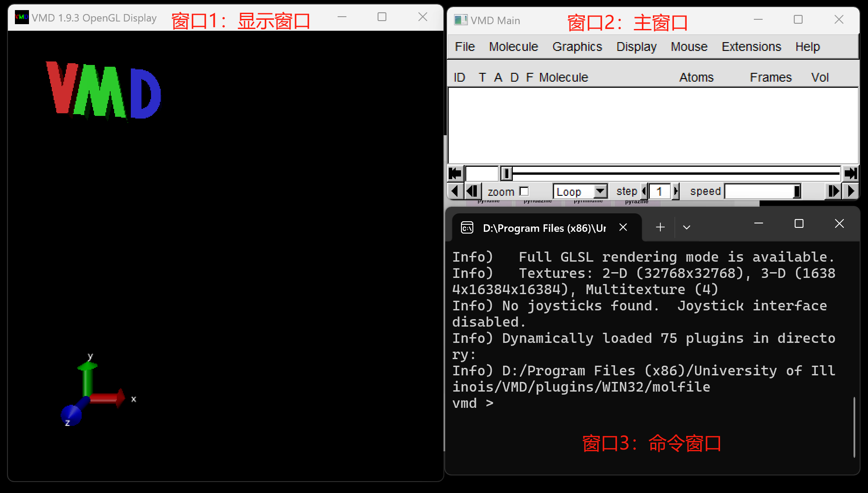This screenshot has height=493, width=868.
Task: Close the command terminal window
Action: pos(839,223)
